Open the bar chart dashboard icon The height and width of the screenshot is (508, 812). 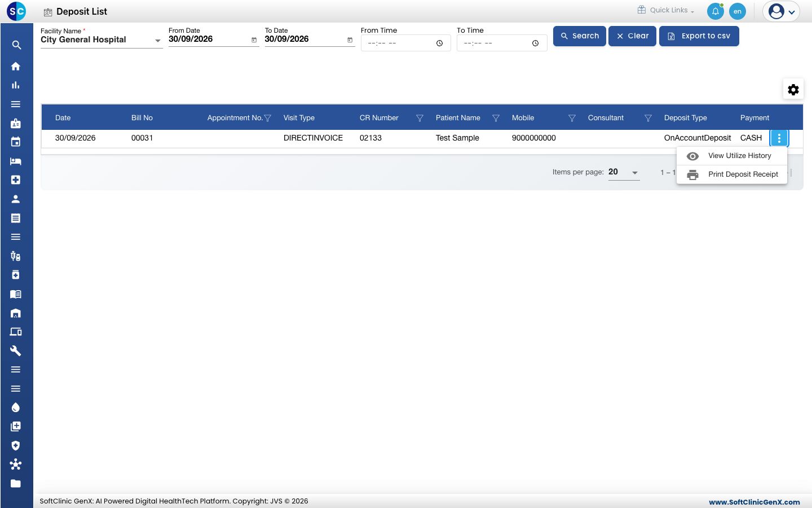point(16,85)
